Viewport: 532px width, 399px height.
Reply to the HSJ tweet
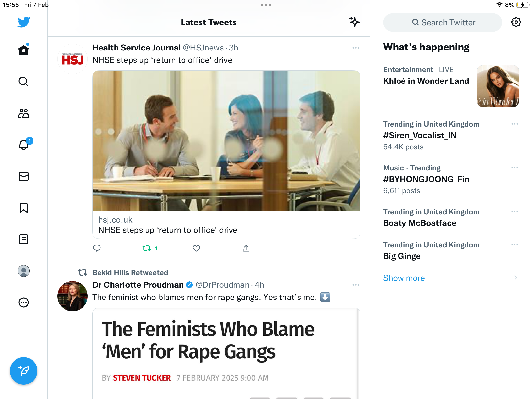coord(97,248)
